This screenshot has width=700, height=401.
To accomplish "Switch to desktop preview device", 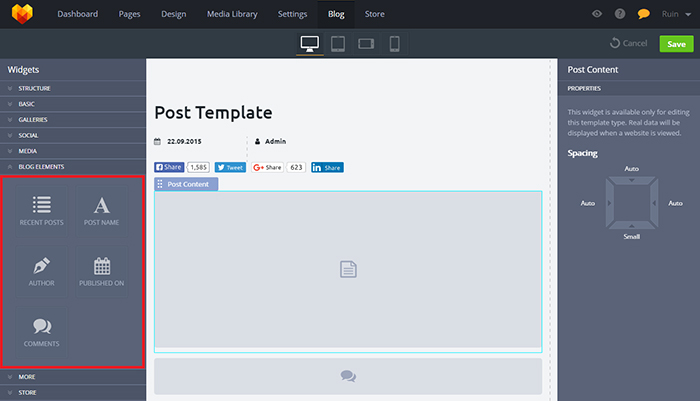I will point(310,44).
